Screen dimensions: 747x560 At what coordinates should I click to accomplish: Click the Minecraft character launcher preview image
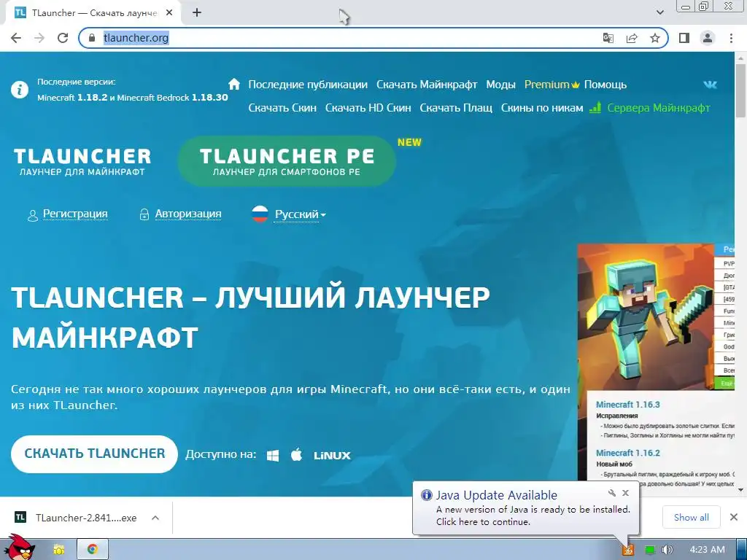(x=646, y=316)
